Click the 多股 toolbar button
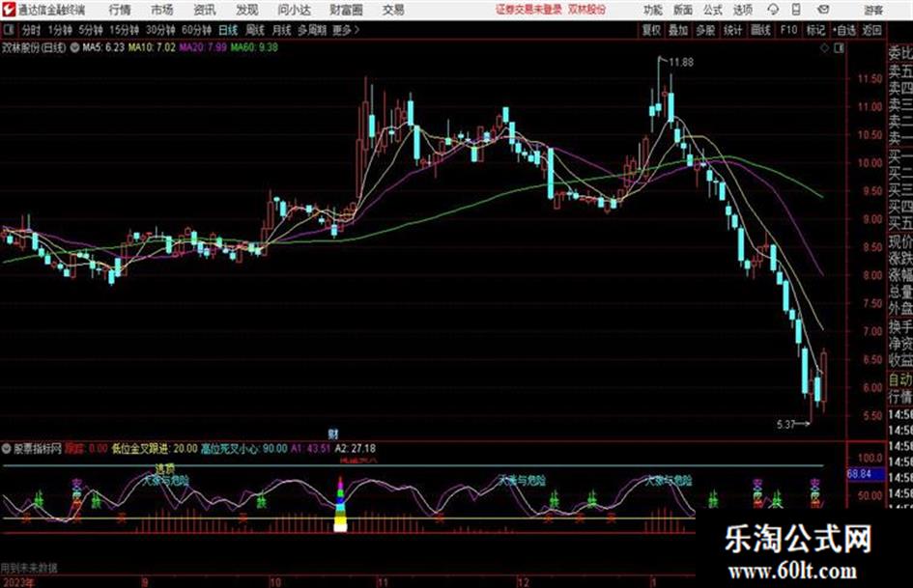This screenshot has height=588, width=913. click(x=705, y=30)
